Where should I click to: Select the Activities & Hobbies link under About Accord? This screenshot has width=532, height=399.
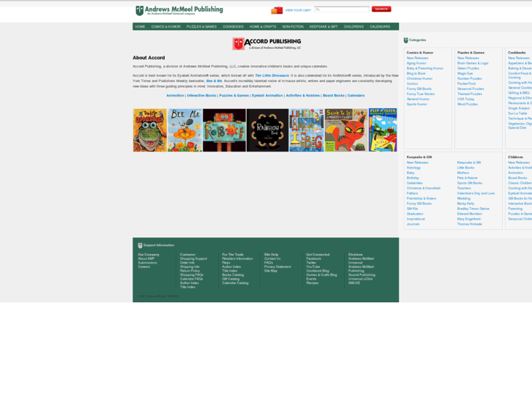click(303, 95)
